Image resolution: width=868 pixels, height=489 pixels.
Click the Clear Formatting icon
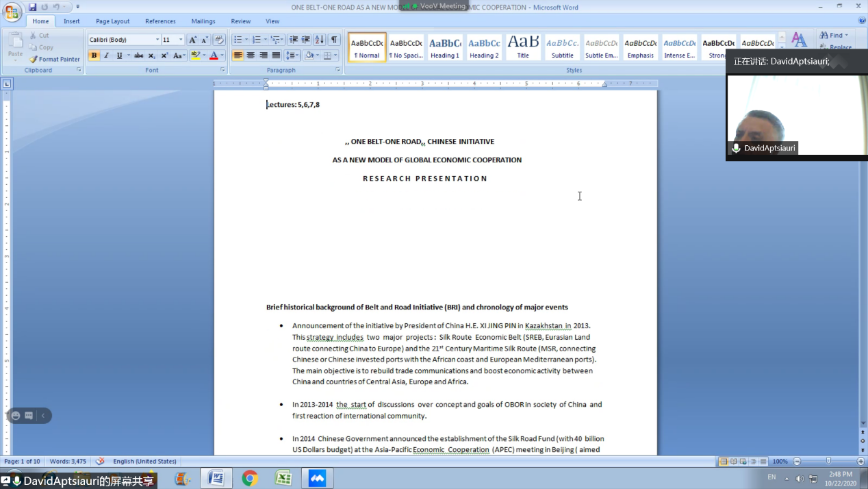(219, 40)
